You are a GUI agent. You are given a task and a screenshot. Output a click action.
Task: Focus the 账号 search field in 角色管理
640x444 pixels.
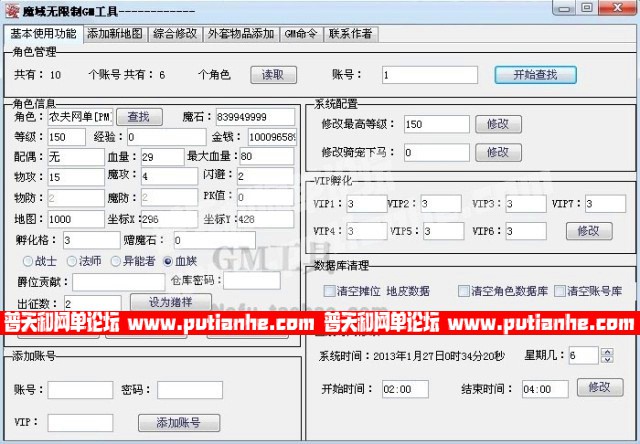[430, 75]
